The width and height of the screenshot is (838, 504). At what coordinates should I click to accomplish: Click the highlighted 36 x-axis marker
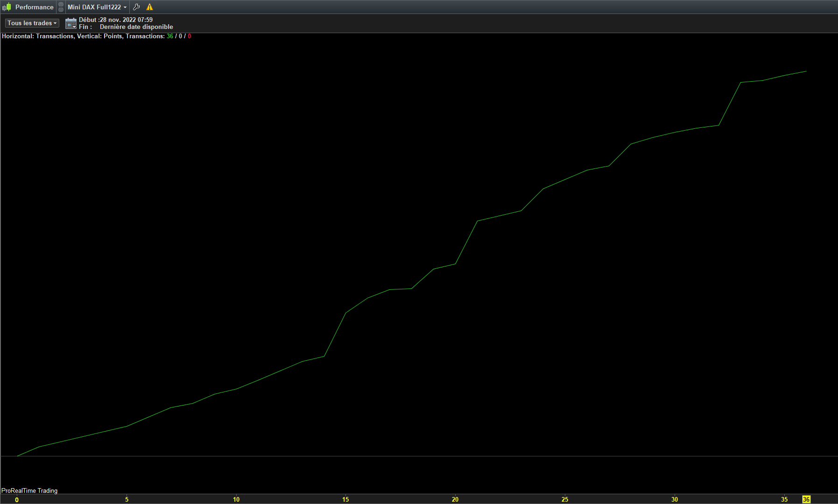tap(806, 499)
